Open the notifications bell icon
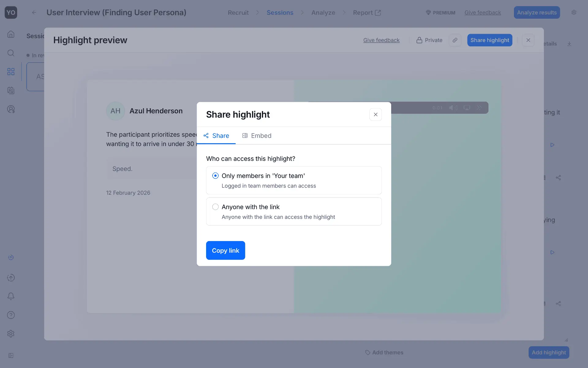The width and height of the screenshot is (588, 368). point(11,296)
